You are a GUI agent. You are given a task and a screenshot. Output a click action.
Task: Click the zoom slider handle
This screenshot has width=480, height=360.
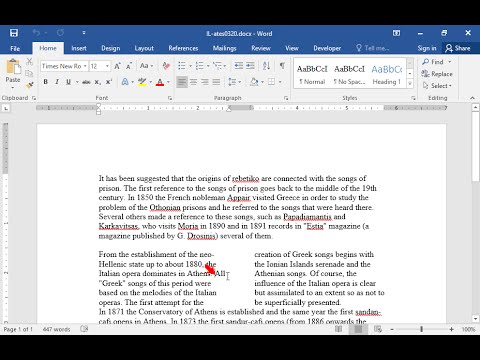[x=422, y=329]
